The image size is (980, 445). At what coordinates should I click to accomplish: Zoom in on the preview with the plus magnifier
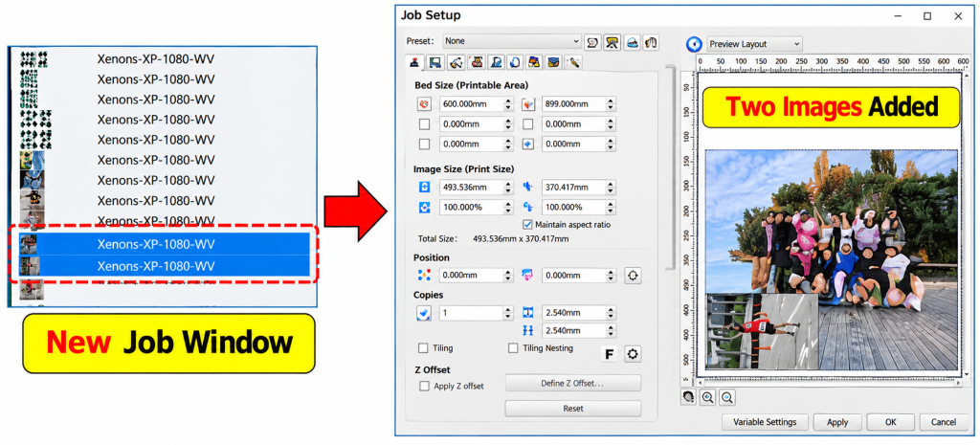[x=708, y=397]
